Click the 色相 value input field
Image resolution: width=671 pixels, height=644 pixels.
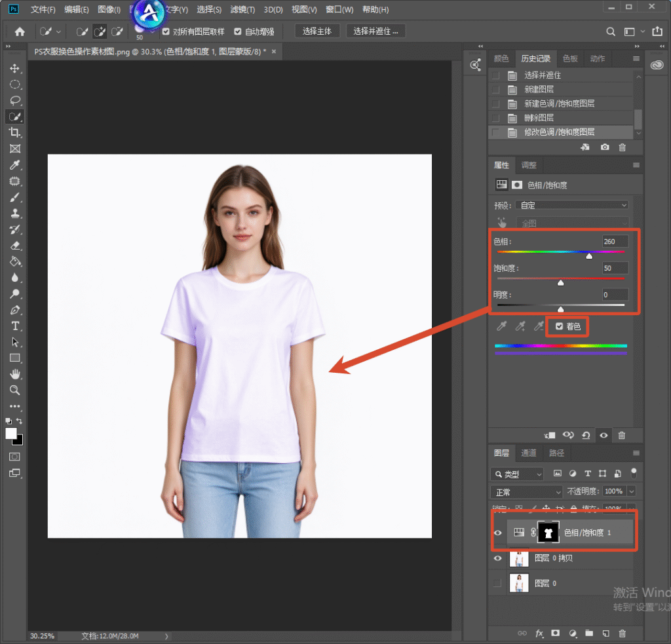(x=615, y=241)
